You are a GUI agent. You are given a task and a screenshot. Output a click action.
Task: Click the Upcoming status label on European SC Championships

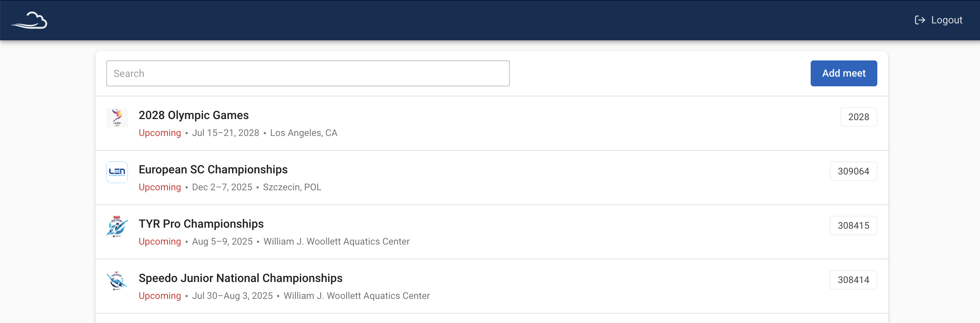(159, 187)
